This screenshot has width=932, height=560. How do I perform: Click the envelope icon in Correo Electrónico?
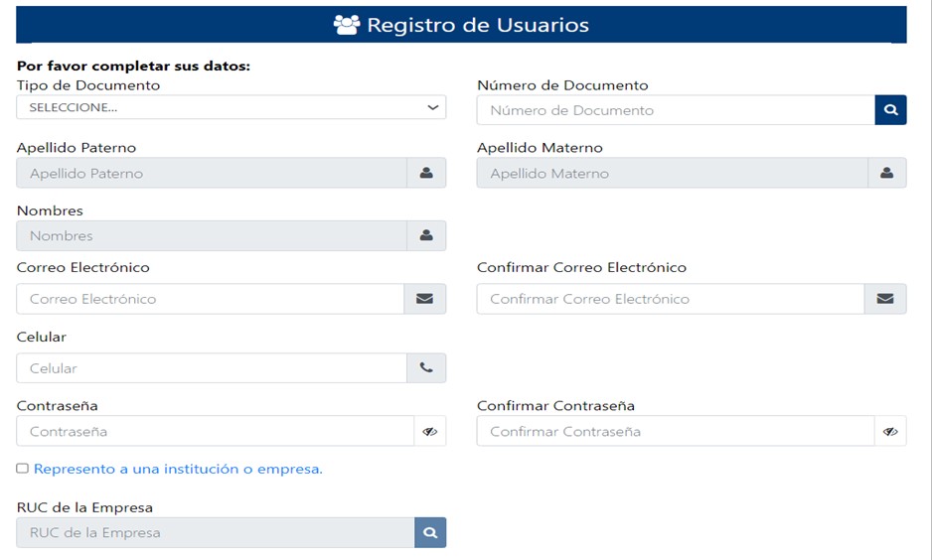424,299
